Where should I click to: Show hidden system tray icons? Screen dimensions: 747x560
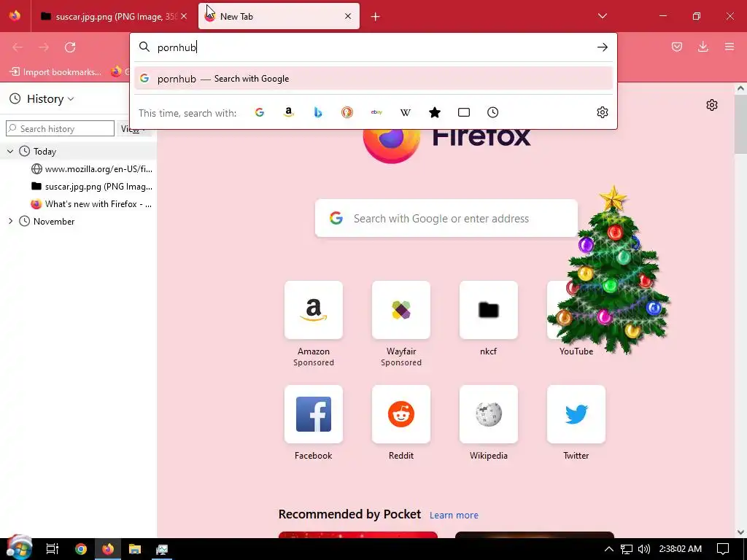(x=609, y=549)
